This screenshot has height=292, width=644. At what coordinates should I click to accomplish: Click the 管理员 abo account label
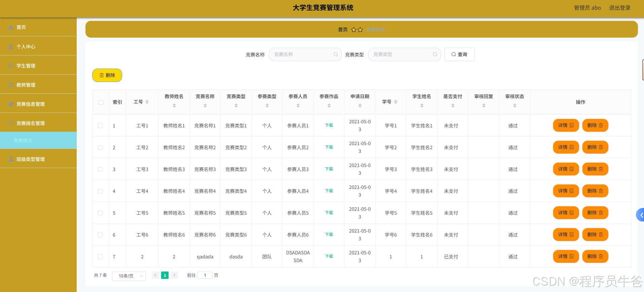pos(587,8)
